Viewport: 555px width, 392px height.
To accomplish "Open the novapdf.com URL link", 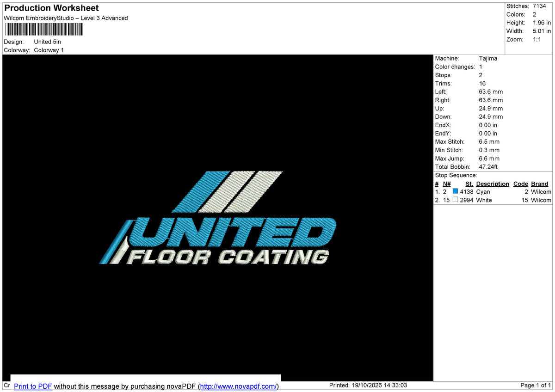I will [x=239, y=386].
